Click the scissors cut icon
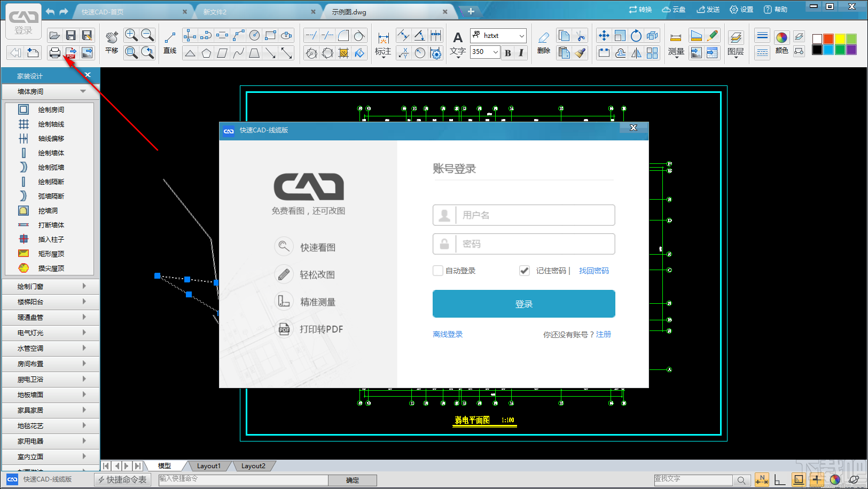 tap(580, 36)
